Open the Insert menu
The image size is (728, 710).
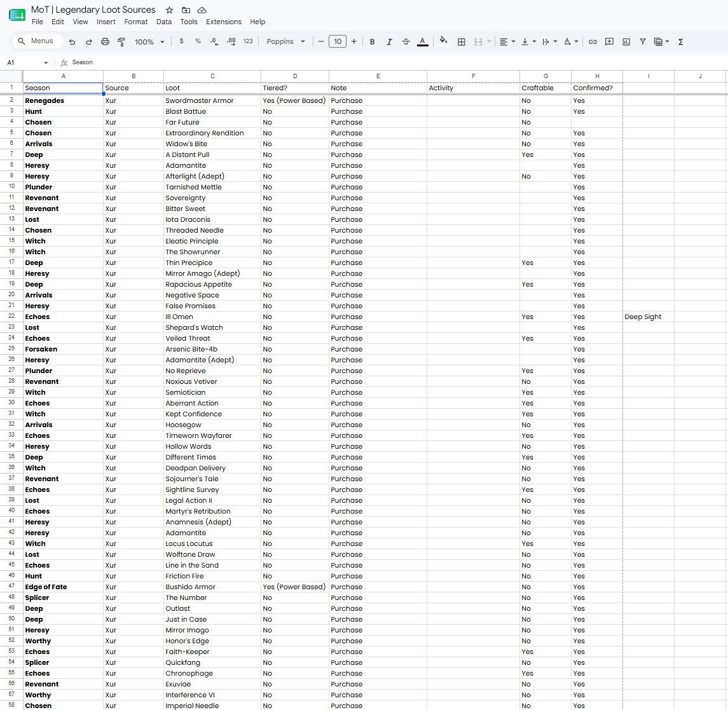(106, 22)
